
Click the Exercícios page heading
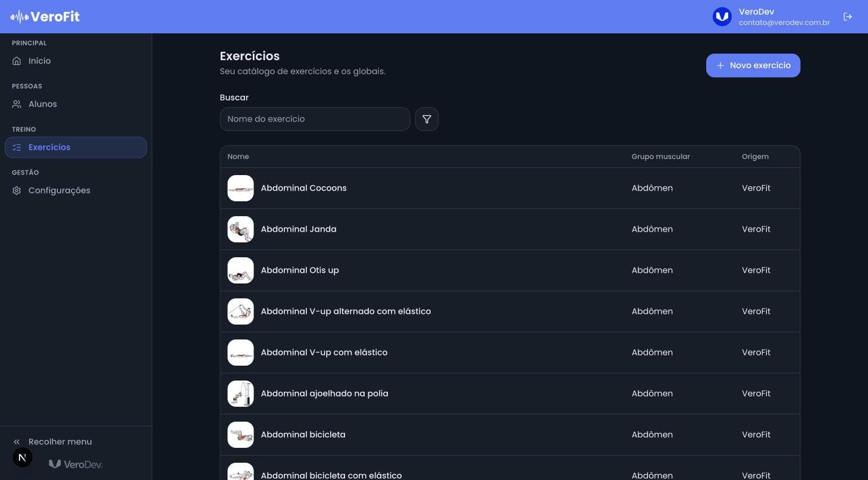click(x=249, y=56)
